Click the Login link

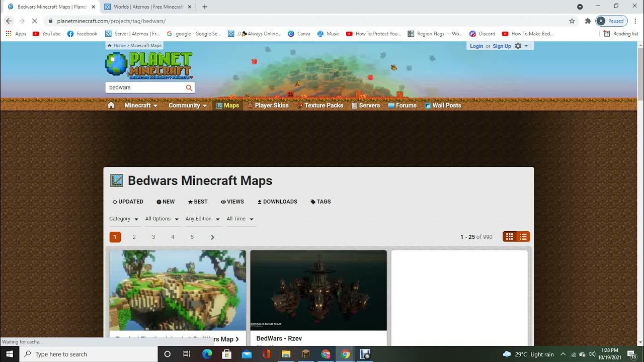(476, 46)
